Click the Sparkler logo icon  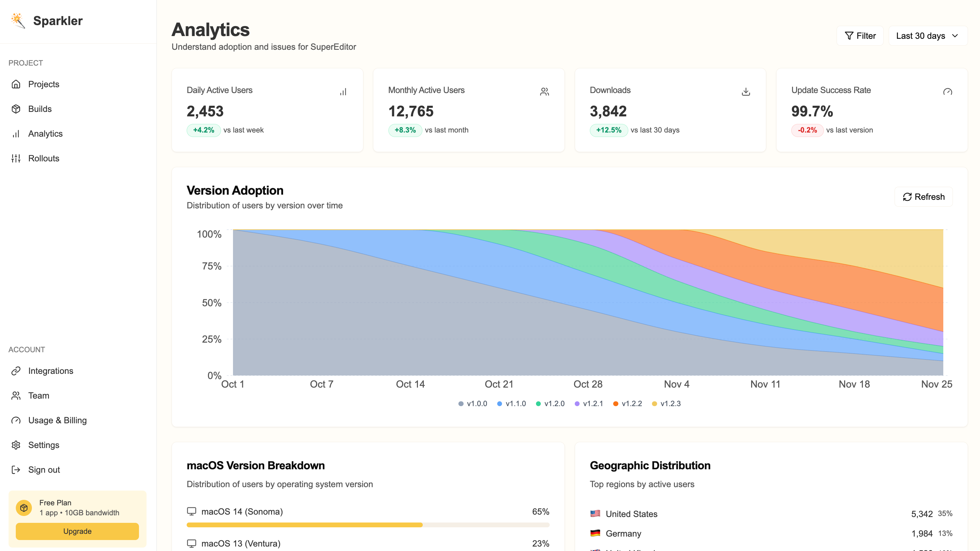(18, 21)
